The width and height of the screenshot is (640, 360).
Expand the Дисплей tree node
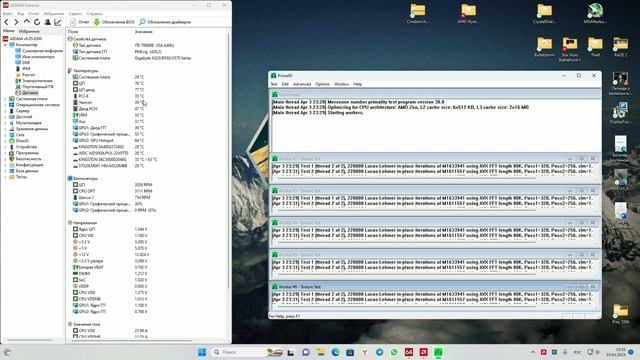pos(5,117)
